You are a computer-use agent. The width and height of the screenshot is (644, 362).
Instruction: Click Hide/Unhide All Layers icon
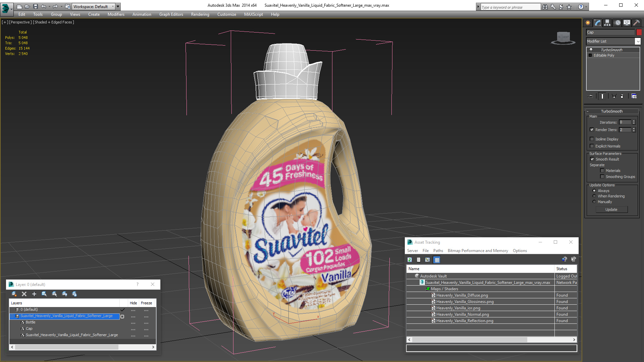click(x=64, y=294)
